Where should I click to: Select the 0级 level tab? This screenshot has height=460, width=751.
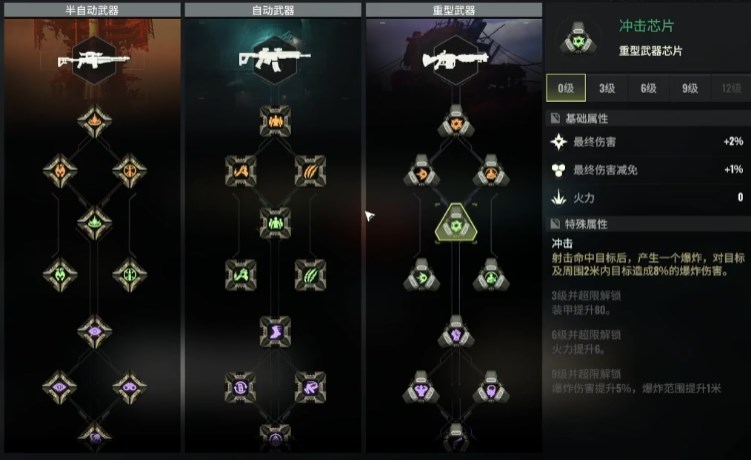[x=566, y=88]
